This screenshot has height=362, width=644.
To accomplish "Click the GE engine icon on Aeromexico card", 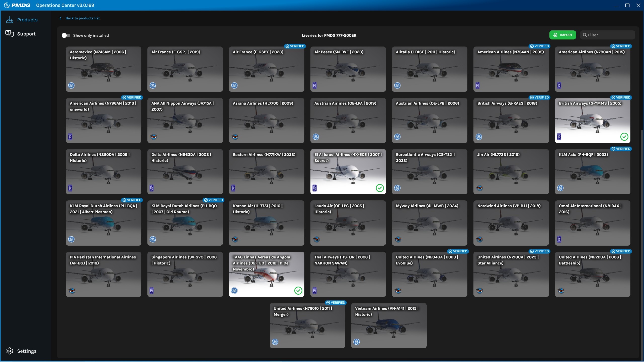I will [x=71, y=85].
